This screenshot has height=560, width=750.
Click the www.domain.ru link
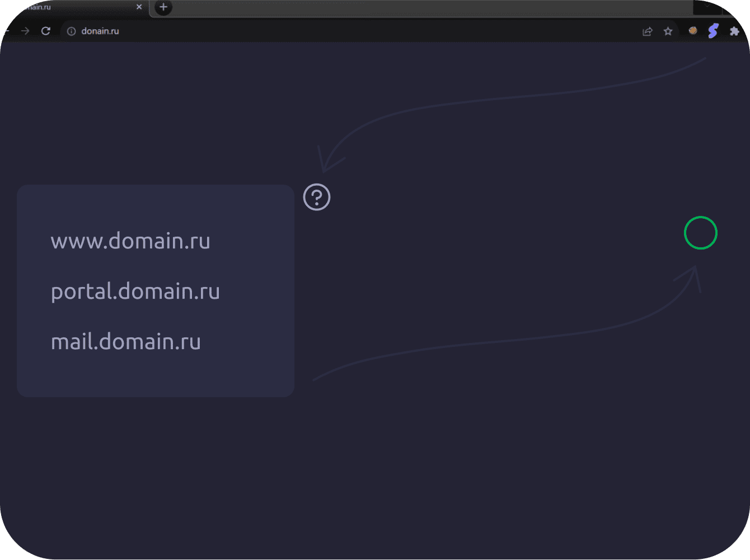coord(130,241)
